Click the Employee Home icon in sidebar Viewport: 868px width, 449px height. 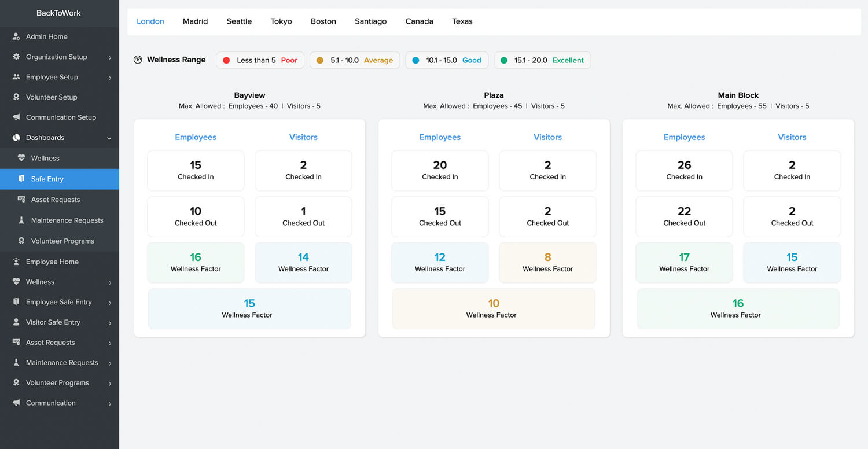(x=16, y=262)
